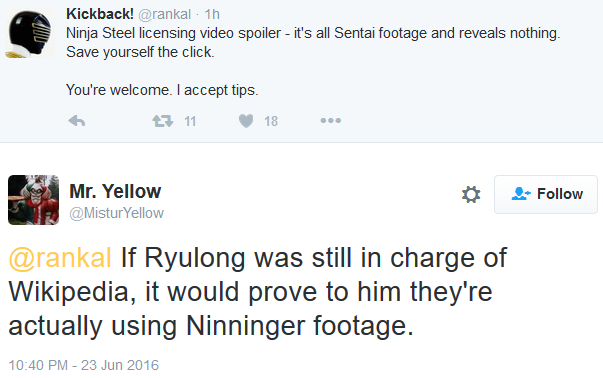View the 18 likes count
This screenshot has height=378, width=603.
point(271,122)
